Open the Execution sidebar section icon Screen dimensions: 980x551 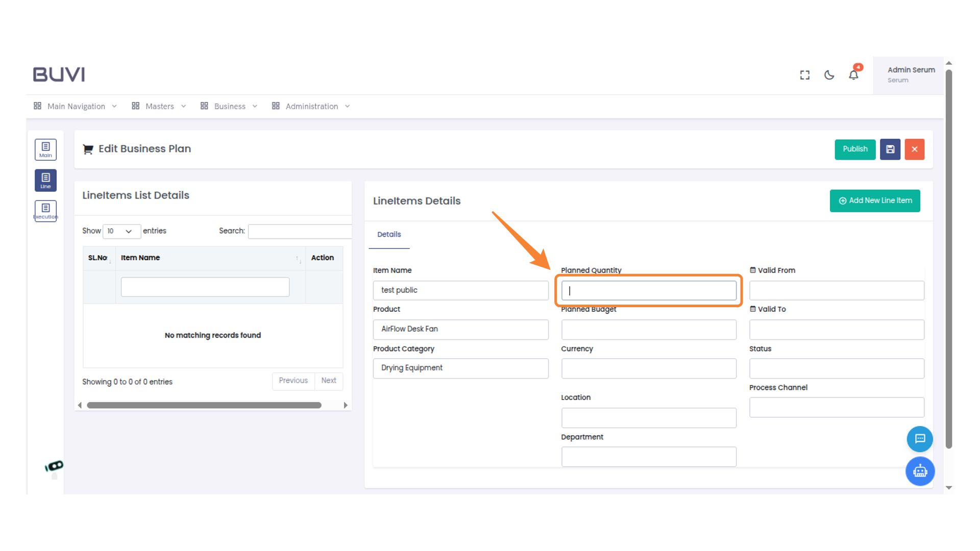(x=45, y=211)
